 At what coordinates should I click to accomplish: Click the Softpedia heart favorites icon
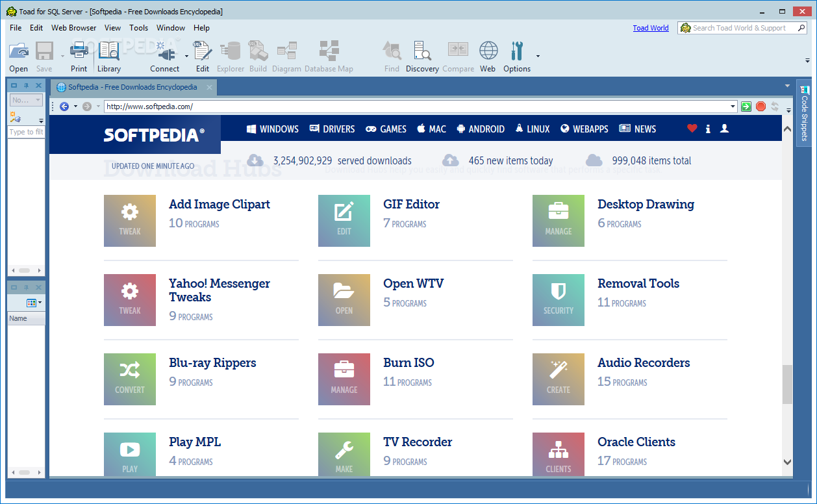pyautogui.click(x=692, y=129)
